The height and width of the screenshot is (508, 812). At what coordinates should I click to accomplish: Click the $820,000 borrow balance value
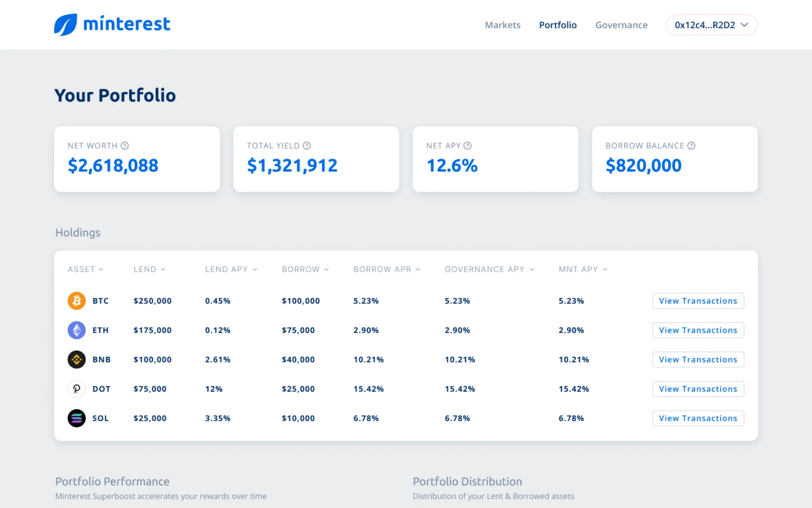tap(643, 166)
